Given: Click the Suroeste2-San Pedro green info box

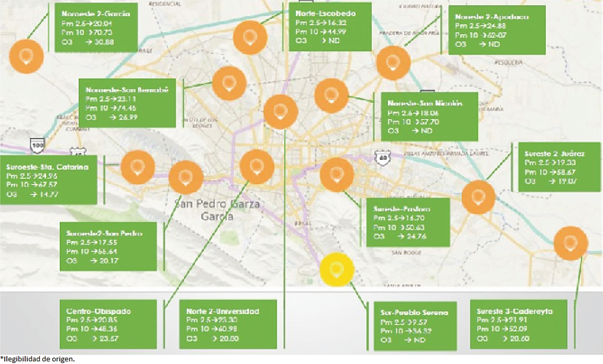Looking at the screenshot, I should [x=108, y=247].
